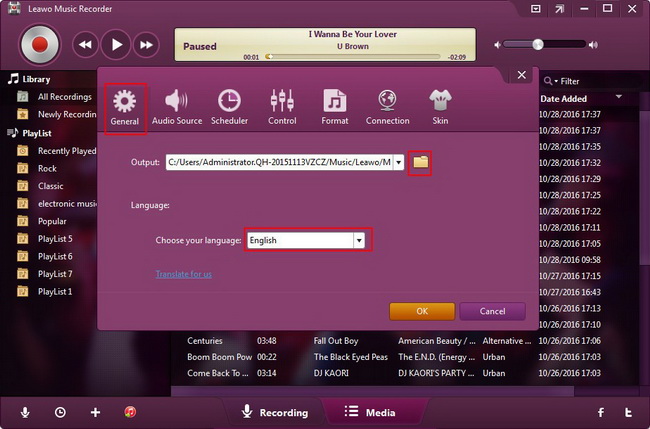
Task: Open the recording task scheduler clock icon
Action: tap(60, 412)
